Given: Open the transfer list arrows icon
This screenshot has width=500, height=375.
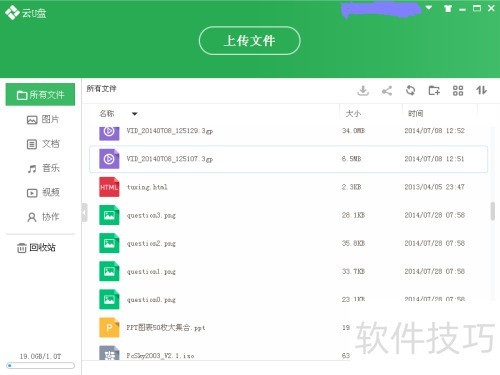Looking at the screenshot, I should [x=481, y=90].
